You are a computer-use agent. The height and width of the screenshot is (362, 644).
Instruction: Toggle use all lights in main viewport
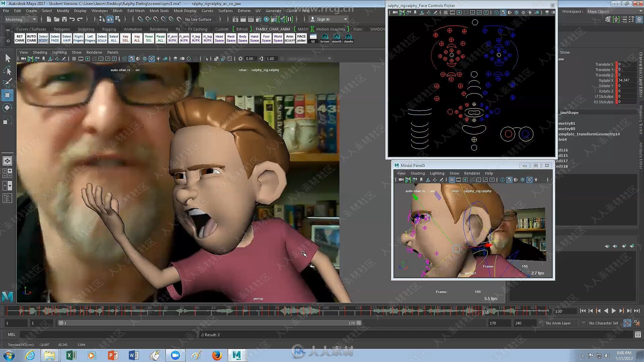tap(158, 59)
